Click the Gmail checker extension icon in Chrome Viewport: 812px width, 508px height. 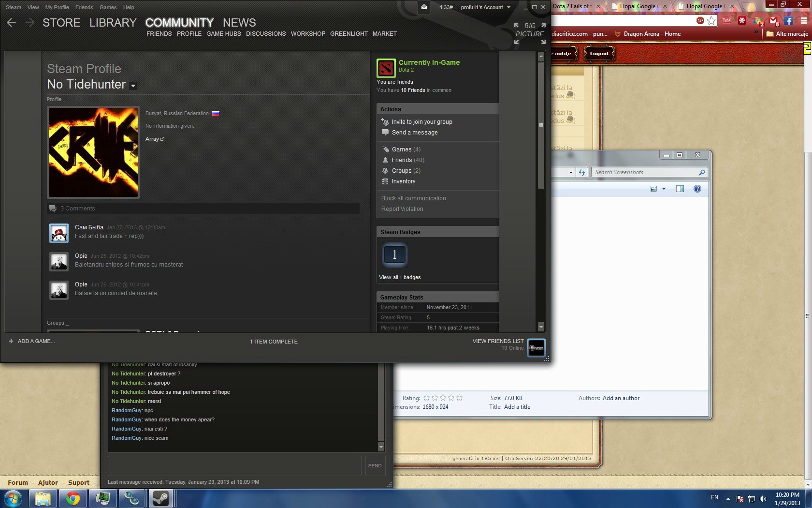[x=773, y=21]
